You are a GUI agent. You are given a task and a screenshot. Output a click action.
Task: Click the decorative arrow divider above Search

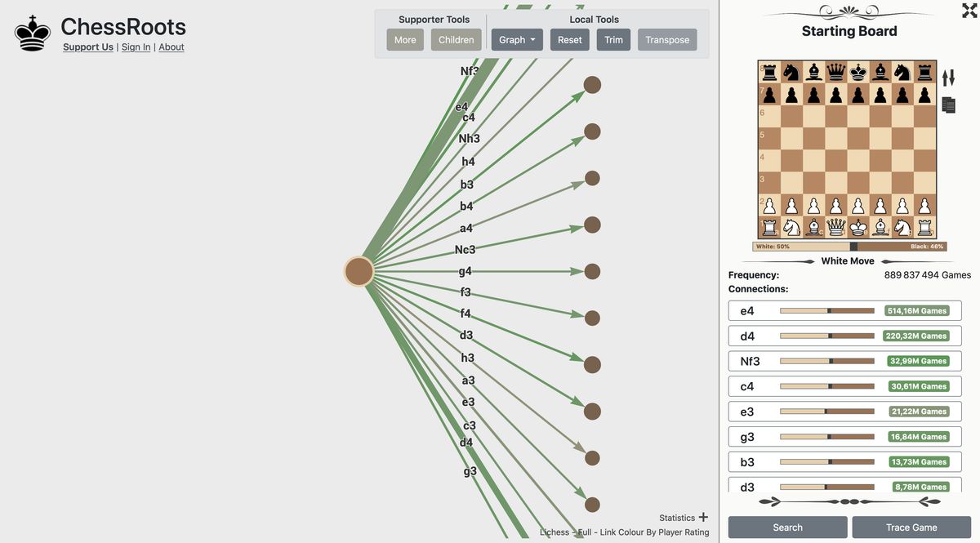click(848, 501)
